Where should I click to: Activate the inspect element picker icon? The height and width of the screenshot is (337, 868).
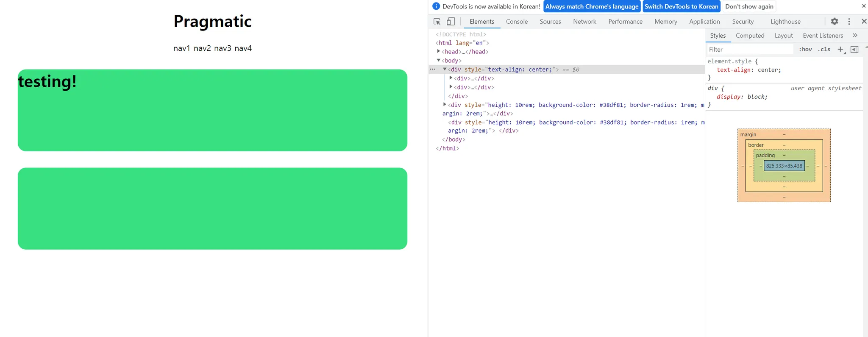click(437, 22)
